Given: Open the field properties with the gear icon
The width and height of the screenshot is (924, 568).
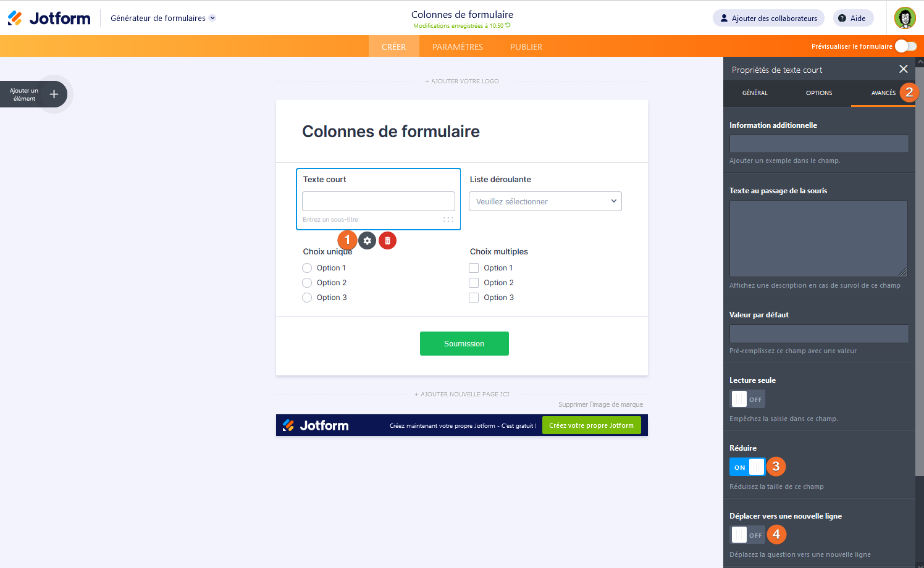Looking at the screenshot, I should click(367, 240).
